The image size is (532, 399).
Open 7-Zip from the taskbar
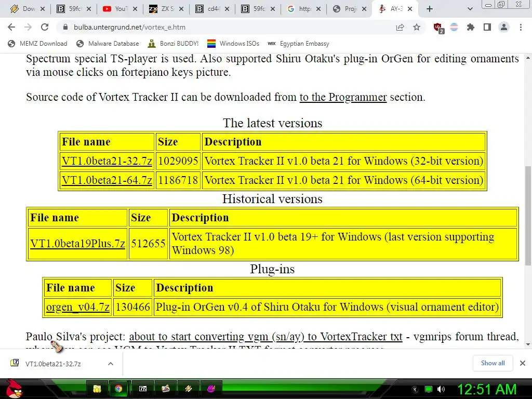click(x=143, y=389)
